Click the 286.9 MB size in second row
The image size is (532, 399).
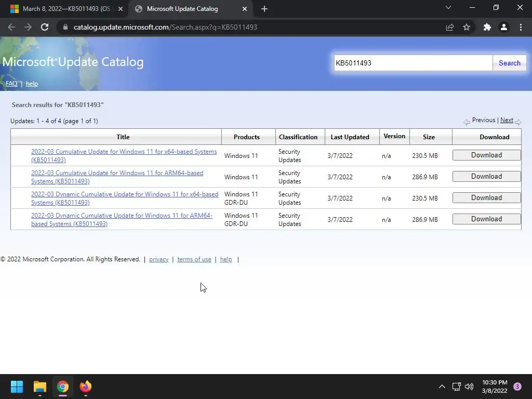(x=425, y=177)
